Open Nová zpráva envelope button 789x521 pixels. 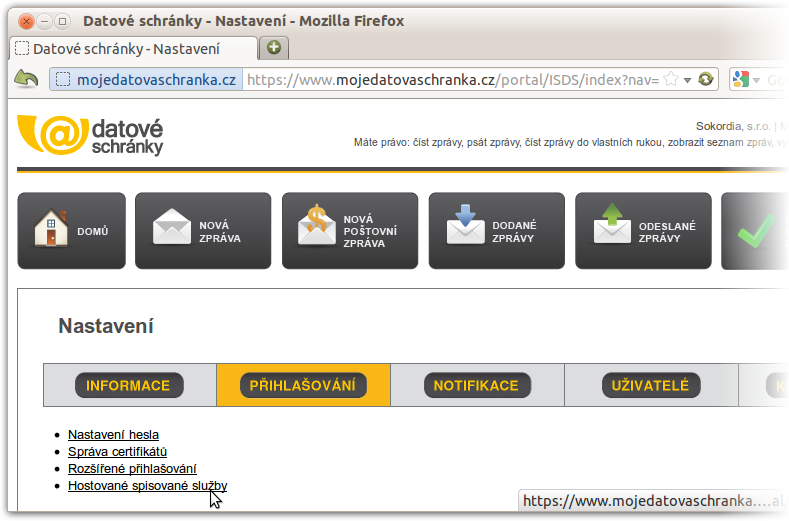(172, 227)
